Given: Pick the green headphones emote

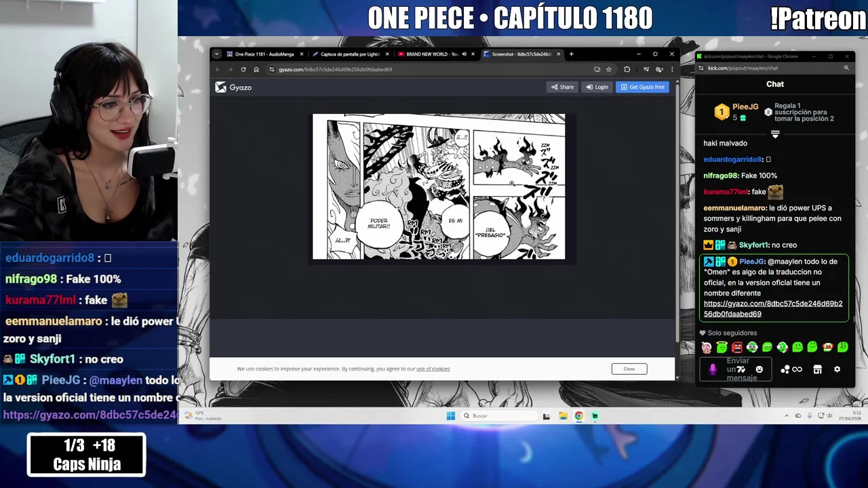Looking at the screenshot, I should [752, 348].
